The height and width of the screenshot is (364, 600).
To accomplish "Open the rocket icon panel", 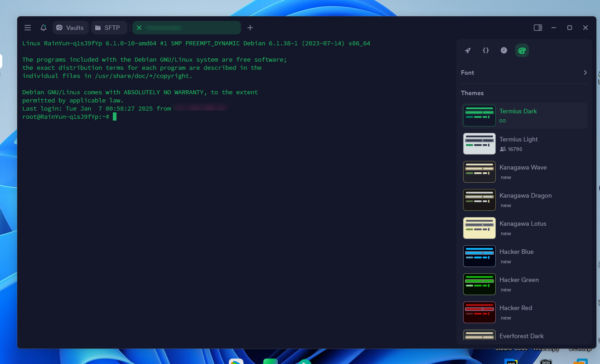I will 468,50.
